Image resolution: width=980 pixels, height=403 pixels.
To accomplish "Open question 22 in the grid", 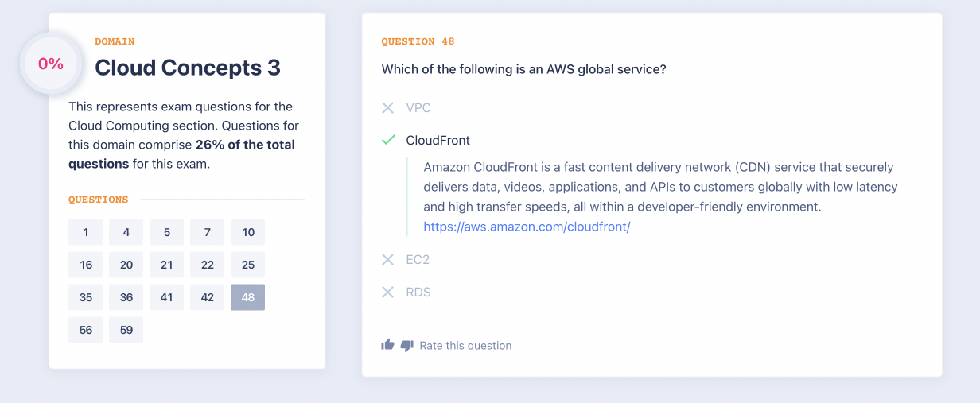I will [x=208, y=265].
